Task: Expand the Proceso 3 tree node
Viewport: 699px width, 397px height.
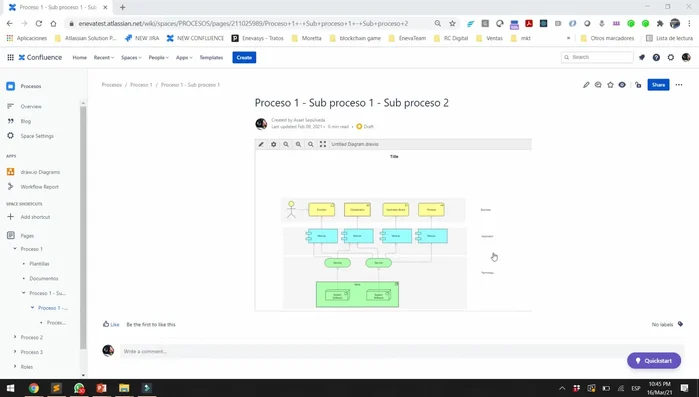Action: coord(15,352)
